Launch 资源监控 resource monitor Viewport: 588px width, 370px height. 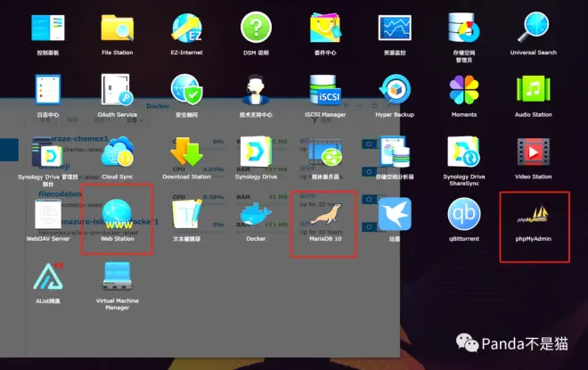(x=395, y=28)
